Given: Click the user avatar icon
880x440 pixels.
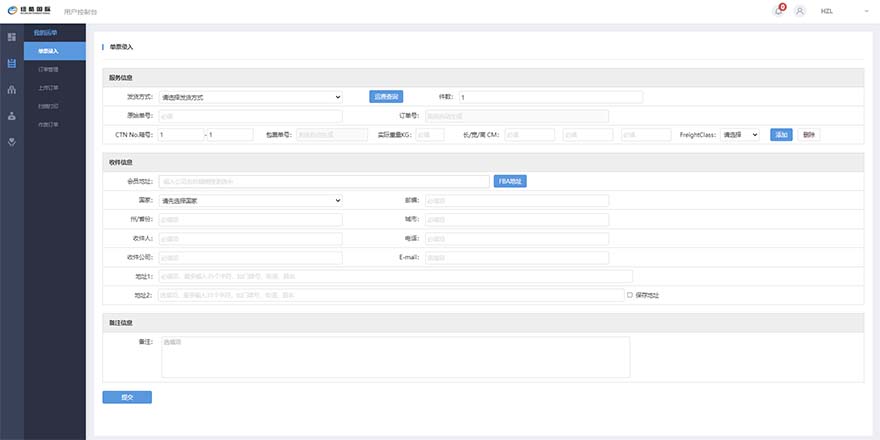Looking at the screenshot, I should [799, 11].
